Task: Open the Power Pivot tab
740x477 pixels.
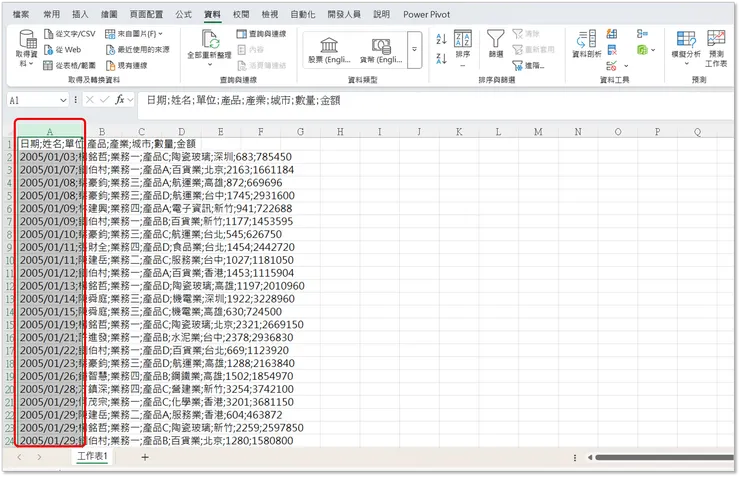Action: click(426, 14)
